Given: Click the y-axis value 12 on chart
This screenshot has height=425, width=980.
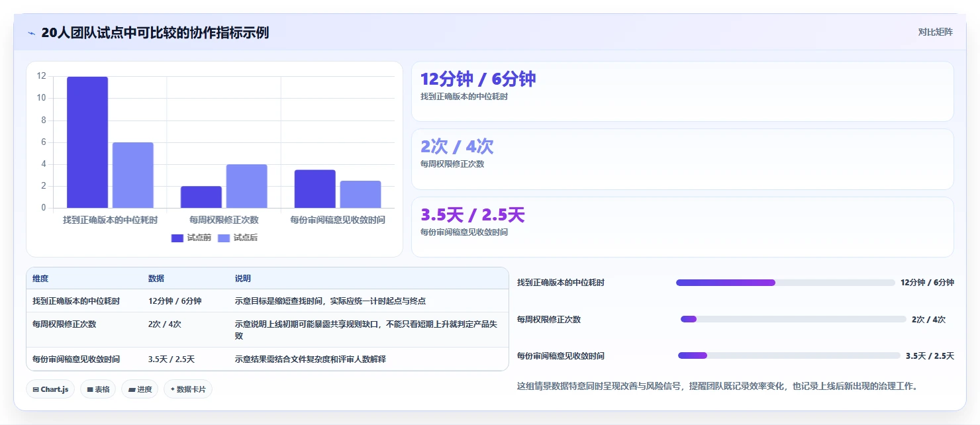Looking at the screenshot, I should [41, 76].
